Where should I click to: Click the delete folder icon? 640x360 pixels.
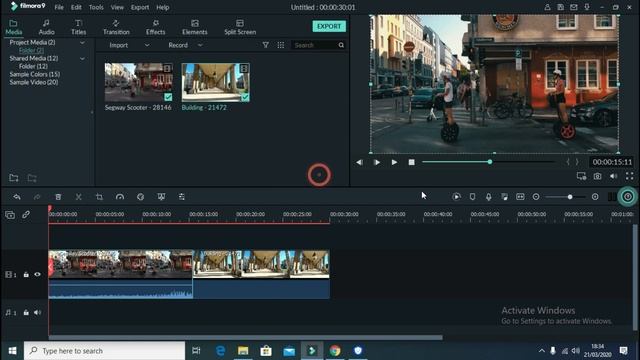32,178
